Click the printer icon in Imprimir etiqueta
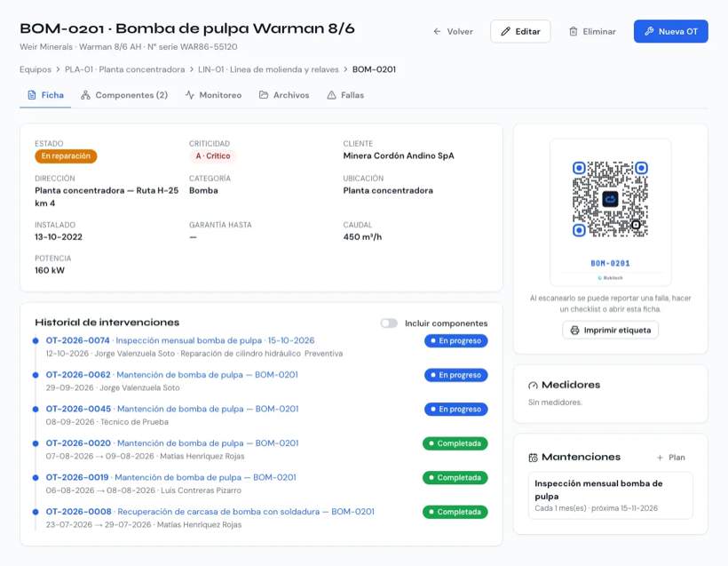Image resolution: width=728 pixels, height=566 pixels. [574, 331]
